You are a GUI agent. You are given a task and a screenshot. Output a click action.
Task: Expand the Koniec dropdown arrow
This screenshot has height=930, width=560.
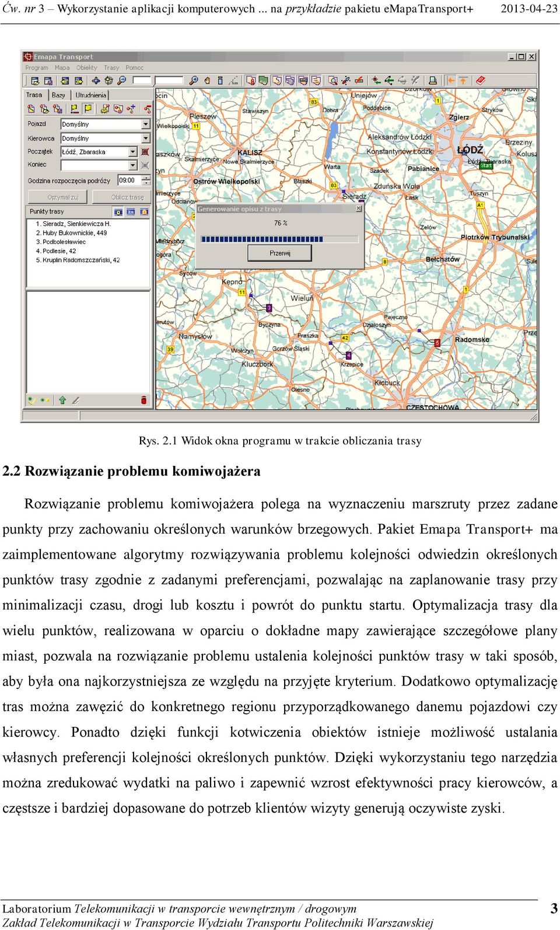click(133, 165)
